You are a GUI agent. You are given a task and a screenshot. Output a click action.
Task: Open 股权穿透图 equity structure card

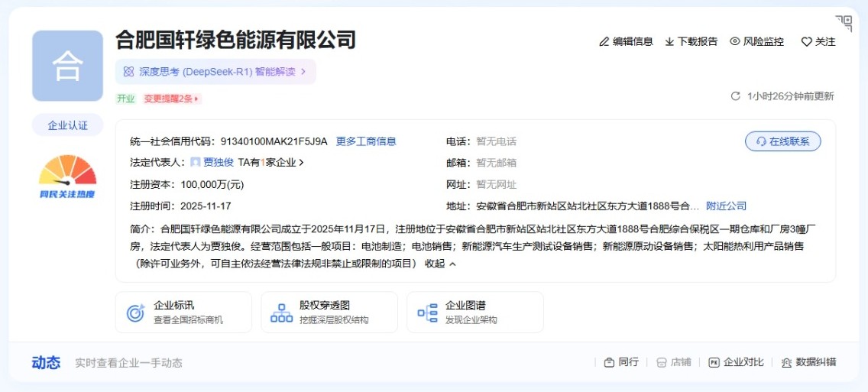pos(329,312)
